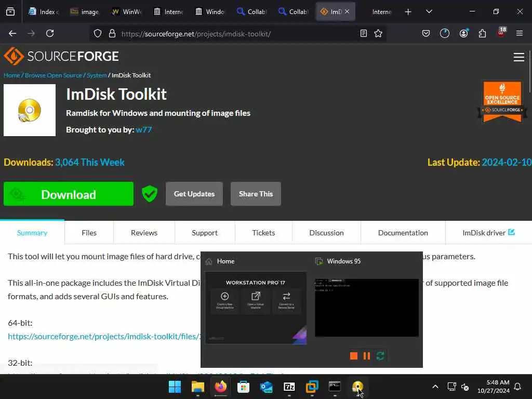Click the Share This button
This screenshot has width=532, height=399.
pos(256,194)
